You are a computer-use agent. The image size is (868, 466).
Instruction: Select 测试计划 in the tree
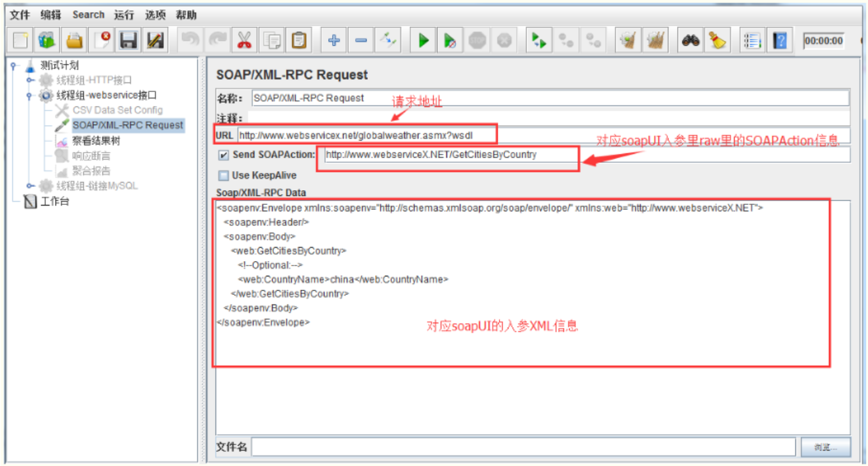pyautogui.click(x=59, y=65)
